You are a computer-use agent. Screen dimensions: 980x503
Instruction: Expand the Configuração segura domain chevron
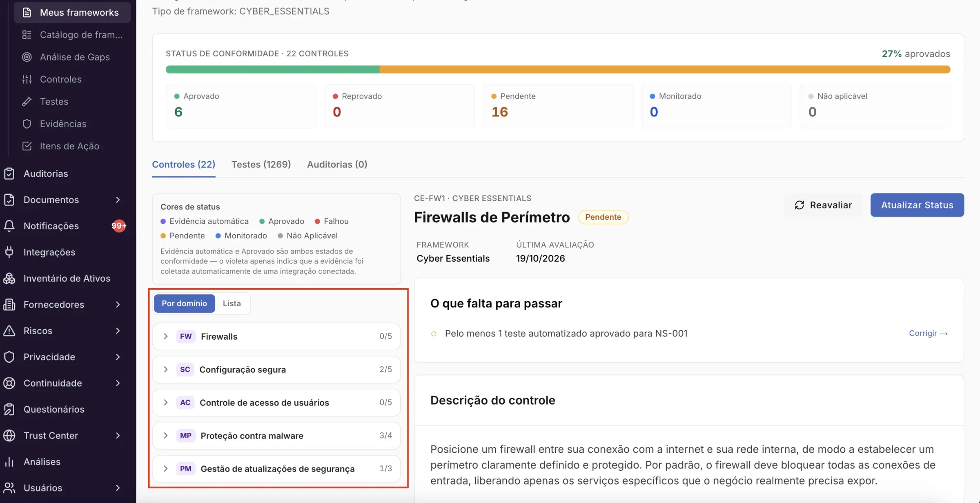(x=165, y=369)
